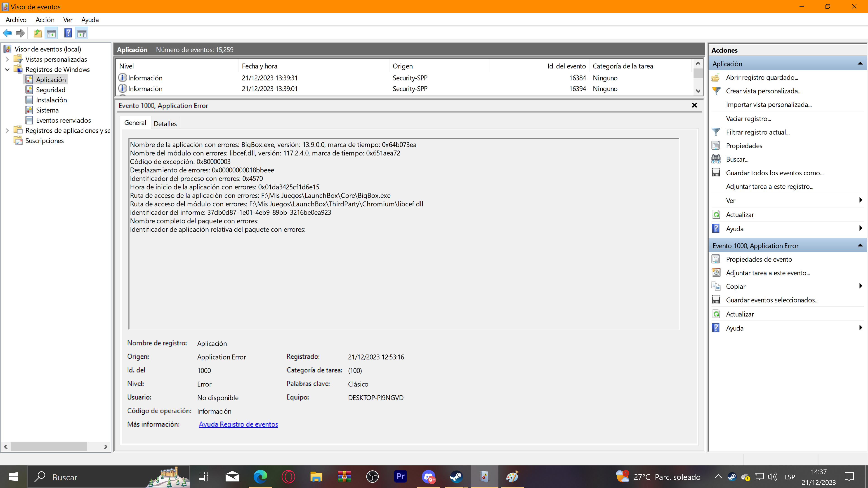Open Propiedades in the Aplicación actions
Screen dimensions: 868x488
pos(744,145)
